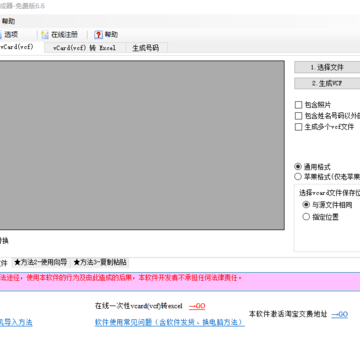Click the 在线一次性vcard(vcf)转excel label
The image size is (360, 360).
[139, 306]
